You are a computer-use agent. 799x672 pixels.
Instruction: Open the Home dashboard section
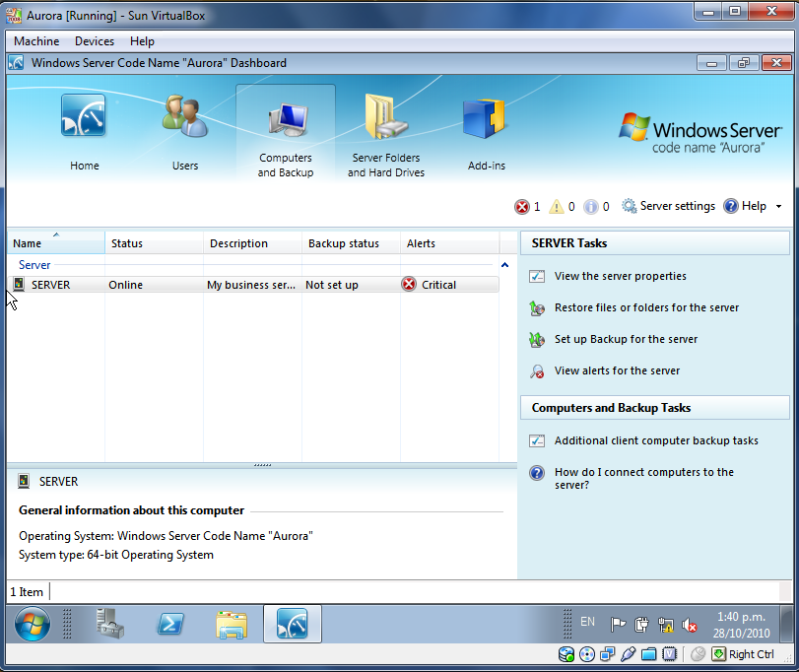(x=85, y=133)
